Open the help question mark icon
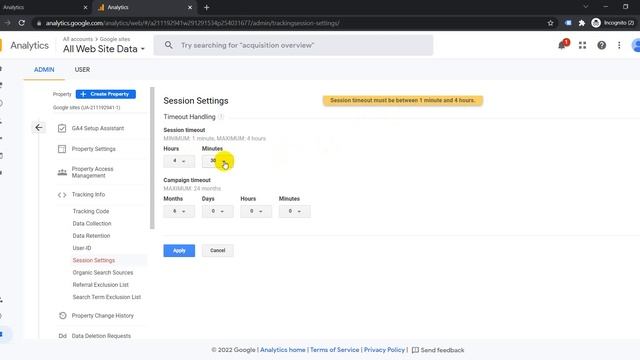The height and width of the screenshot is (360, 640). (602, 45)
